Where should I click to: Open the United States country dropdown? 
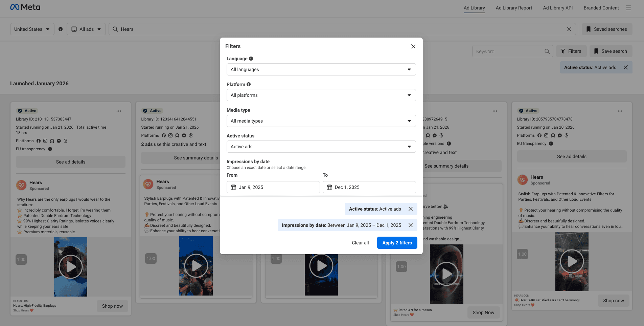coord(32,29)
